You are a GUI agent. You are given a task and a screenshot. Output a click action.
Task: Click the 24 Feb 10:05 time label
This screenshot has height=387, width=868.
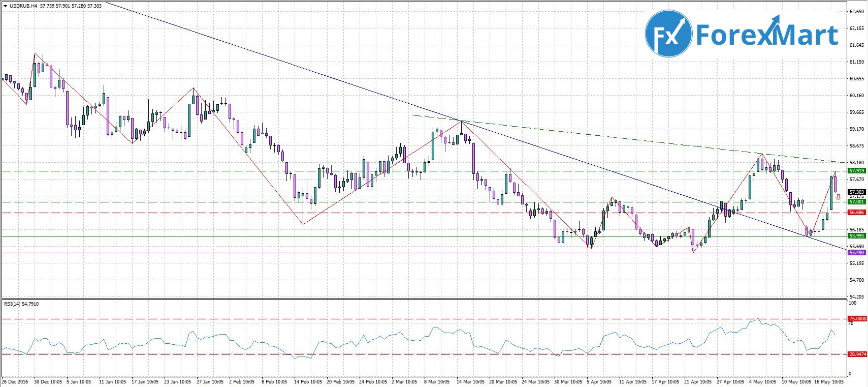[x=373, y=382]
